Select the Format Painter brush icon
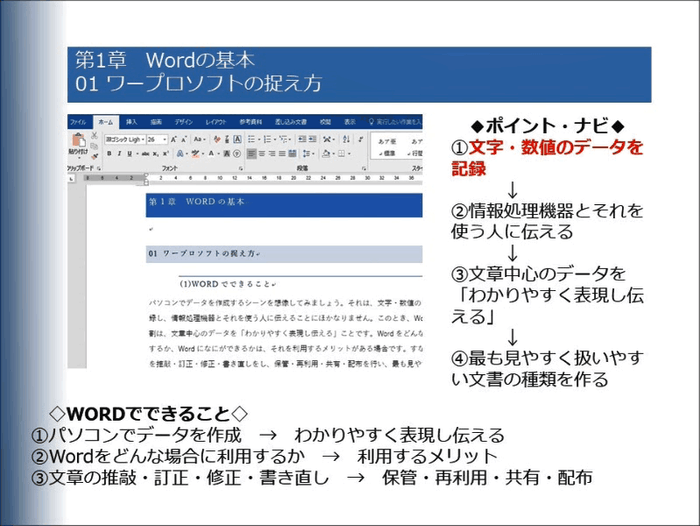This screenshot has height=526, width=700. (94, 156)
